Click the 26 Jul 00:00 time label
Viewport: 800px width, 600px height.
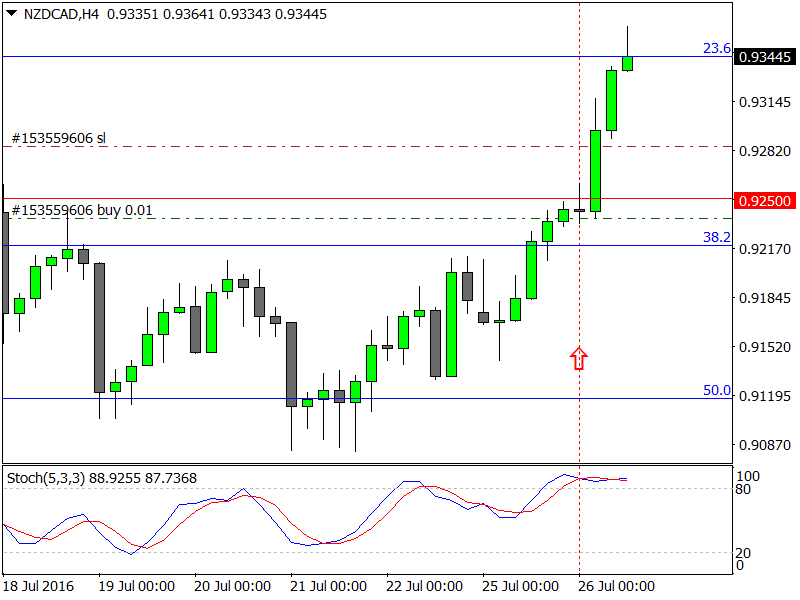coord(616,586)
